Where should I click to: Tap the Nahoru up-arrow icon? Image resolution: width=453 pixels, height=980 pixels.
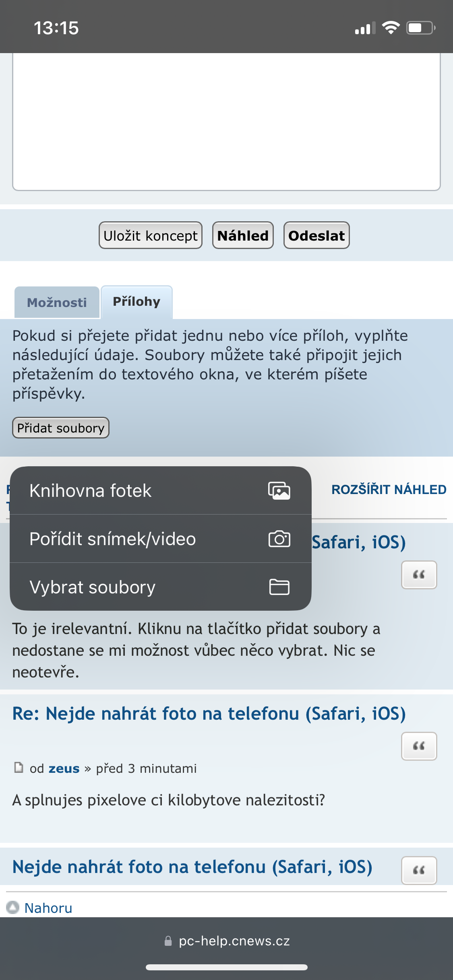[13, 908]
